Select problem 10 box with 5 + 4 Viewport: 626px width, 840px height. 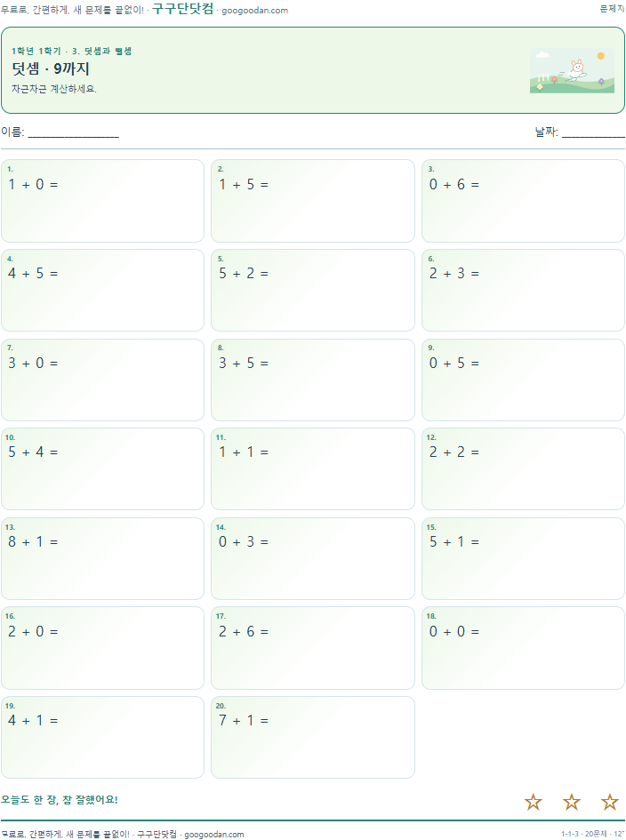[102, 468]
